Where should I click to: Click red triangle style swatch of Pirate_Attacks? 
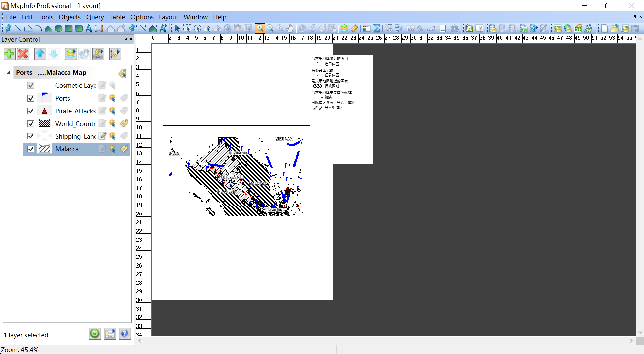point(44,111)
